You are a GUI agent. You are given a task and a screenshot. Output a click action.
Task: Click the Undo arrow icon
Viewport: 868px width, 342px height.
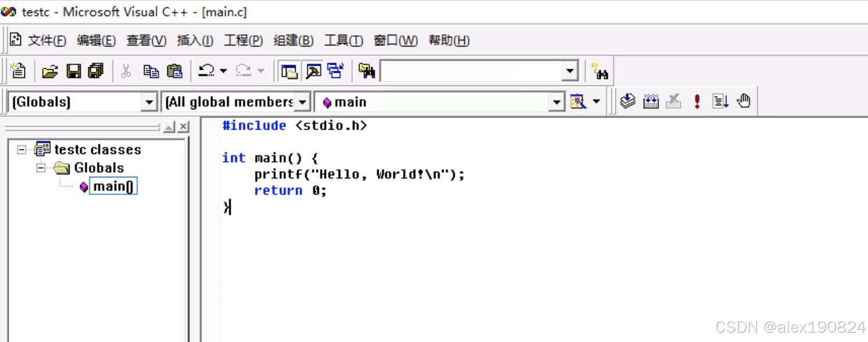pyautogui.click(x=206, y=71)
